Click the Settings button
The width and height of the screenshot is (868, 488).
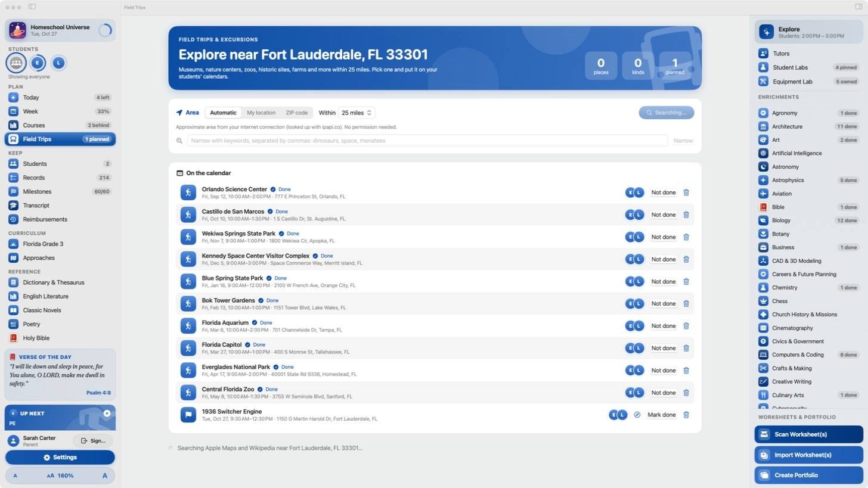point(60,458)
